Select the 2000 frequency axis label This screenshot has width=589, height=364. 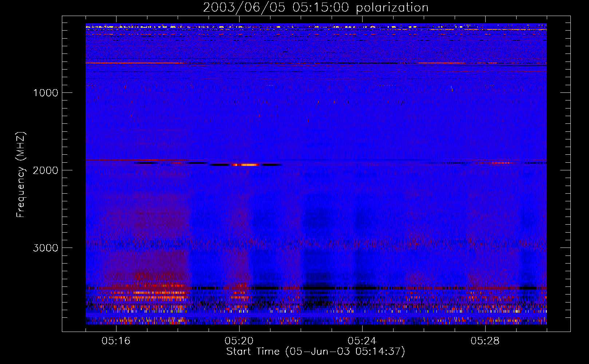pos(46,170)
